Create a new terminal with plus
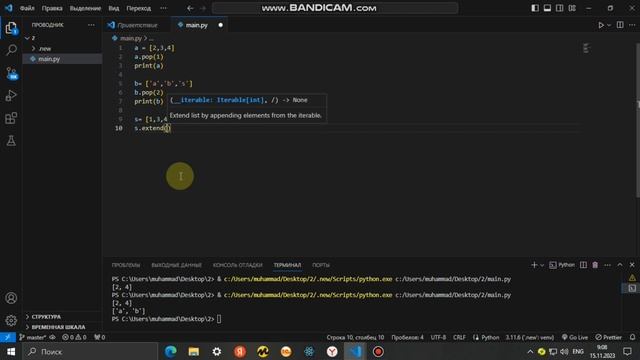Image resolution: width=640 pixels, height=360 pixels. (534, 265)
